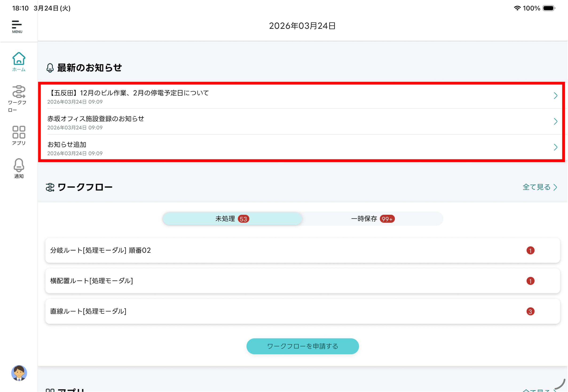The width and height of the screenshot is (568, 392).
Task: Click the 全て見る link for Workflow
Action: (x=540, y=187)
